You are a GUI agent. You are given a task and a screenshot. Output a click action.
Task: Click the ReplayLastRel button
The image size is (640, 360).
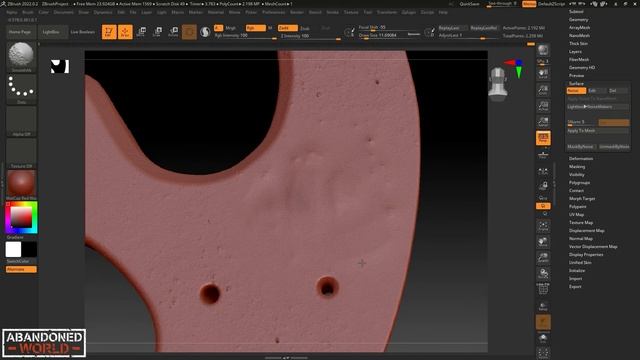(x=484, y=28)
